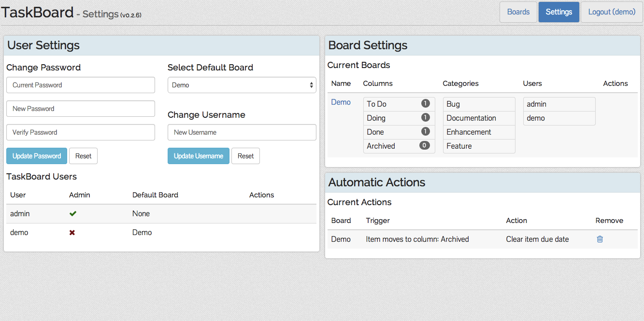This screenshot has width=644, height=321.
Task: Switch to the Boards tab
Action: (518, 12)
